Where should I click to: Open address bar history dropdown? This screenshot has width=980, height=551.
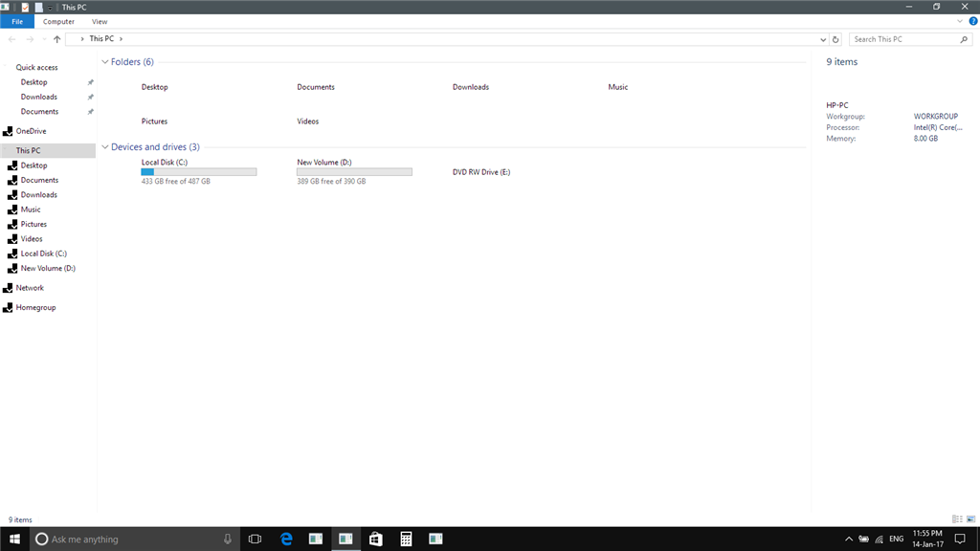pos(822,39)
